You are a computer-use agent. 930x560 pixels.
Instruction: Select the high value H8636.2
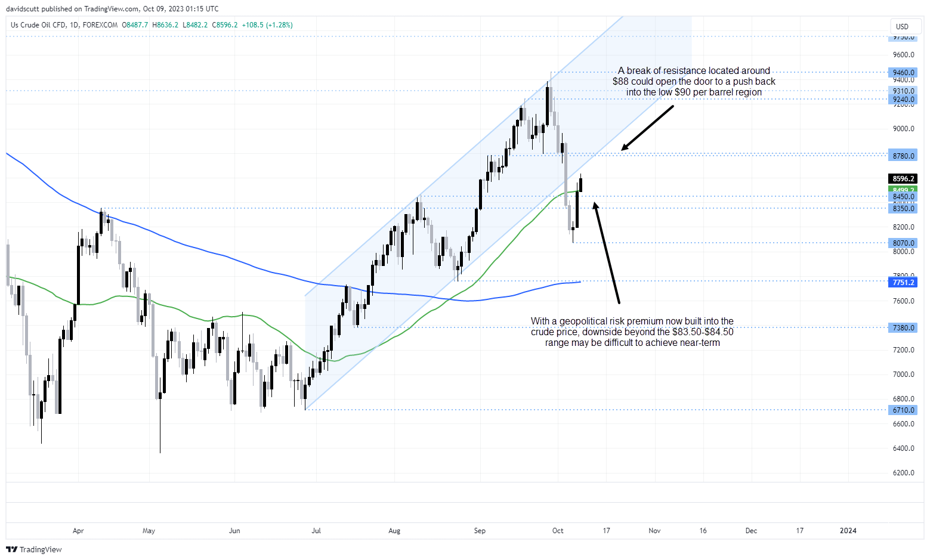[165, 25]
